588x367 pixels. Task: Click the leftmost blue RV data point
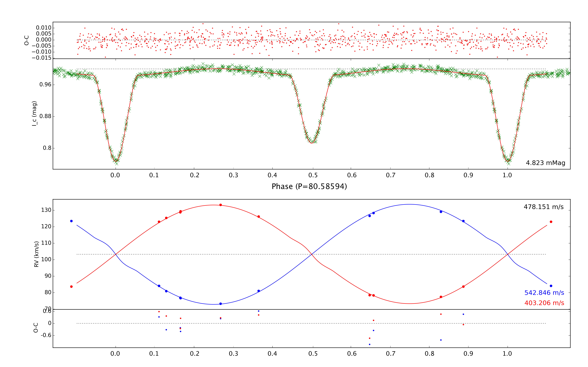click(71, 221)
